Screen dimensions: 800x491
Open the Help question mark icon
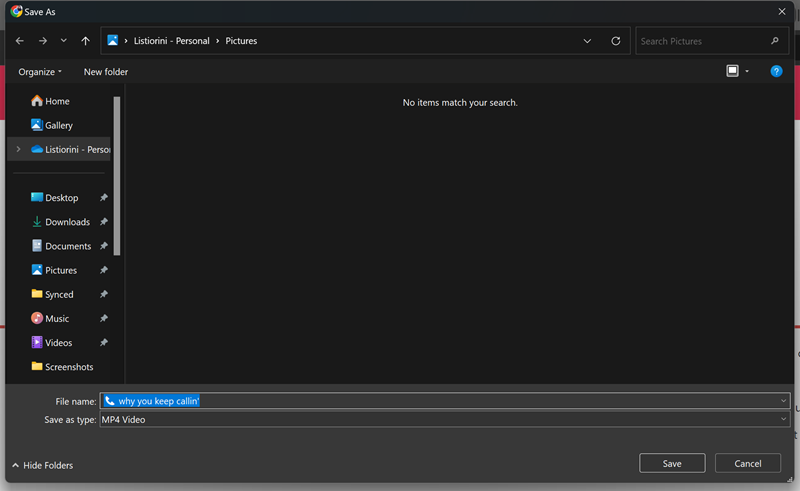coord(776,71)
